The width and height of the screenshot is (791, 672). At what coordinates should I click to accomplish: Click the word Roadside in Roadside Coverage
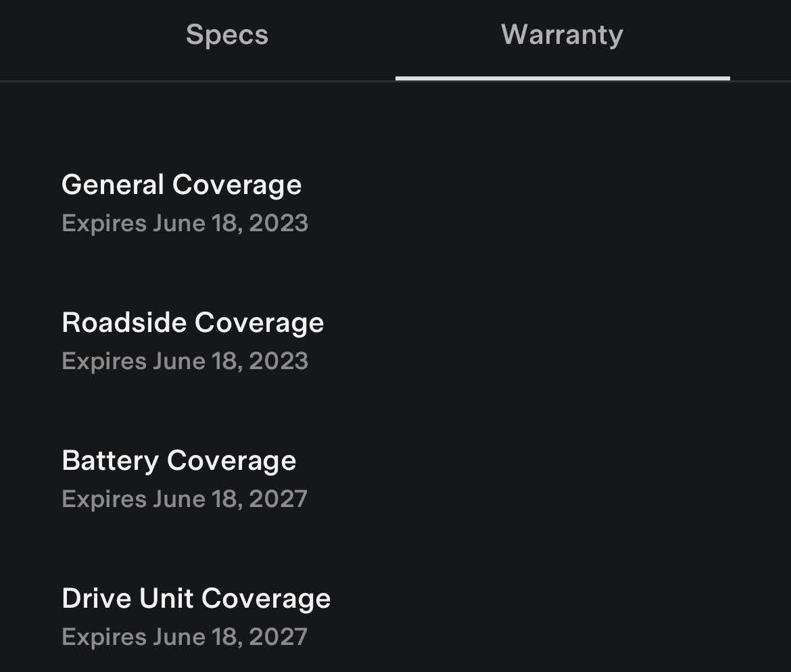[124, 322]
